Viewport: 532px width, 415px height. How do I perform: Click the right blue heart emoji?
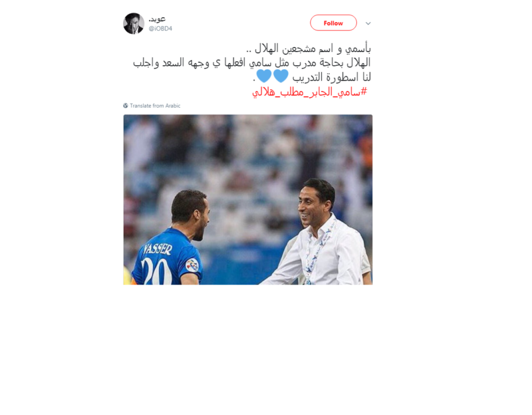click(281, 76)
